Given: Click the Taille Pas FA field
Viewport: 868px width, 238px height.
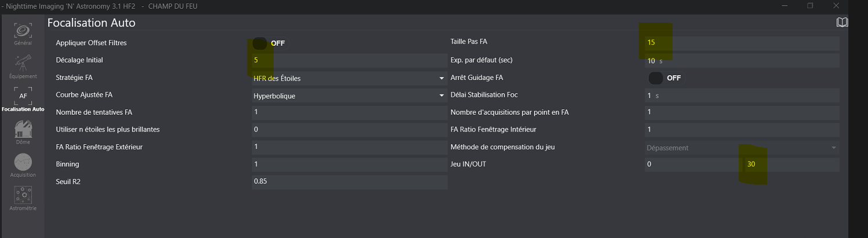Looking at the screenshot, I should [742, 43].
